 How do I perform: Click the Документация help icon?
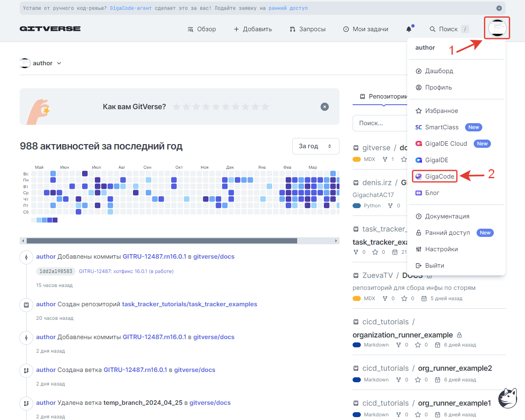(419, 216)
